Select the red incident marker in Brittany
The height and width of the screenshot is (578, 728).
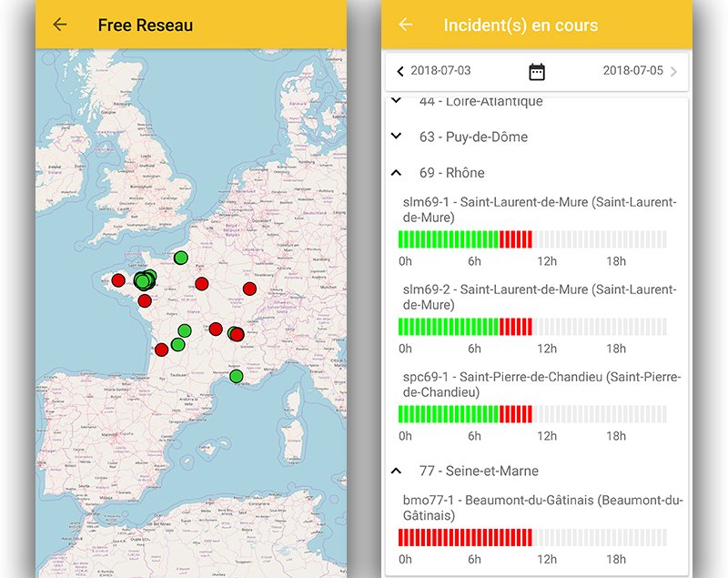[116, 280]
